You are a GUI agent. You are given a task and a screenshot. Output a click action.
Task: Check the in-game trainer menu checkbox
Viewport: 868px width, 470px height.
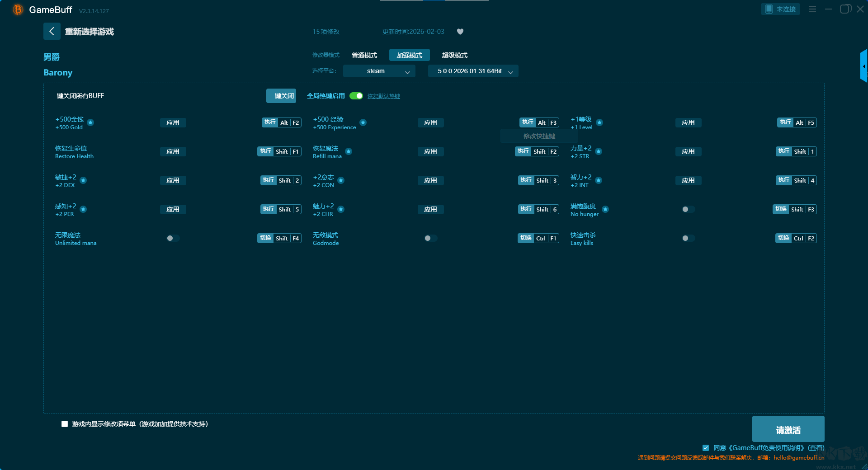coord(65,424)
